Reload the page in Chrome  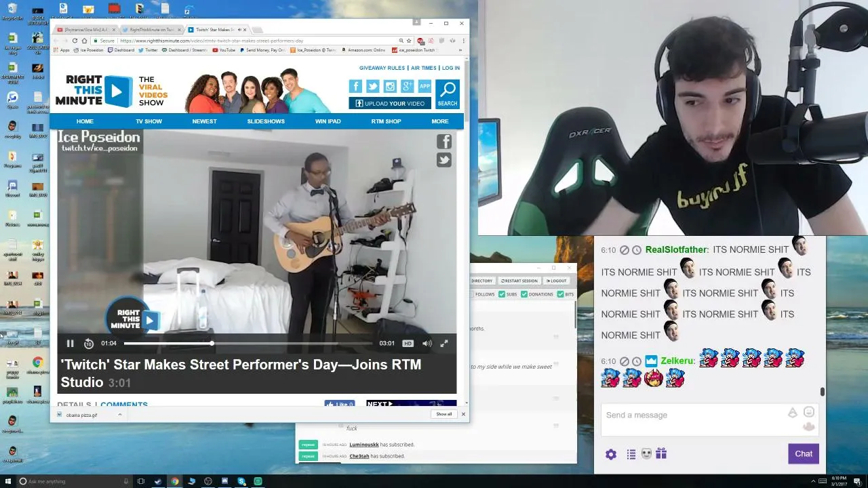pos(75,41)
